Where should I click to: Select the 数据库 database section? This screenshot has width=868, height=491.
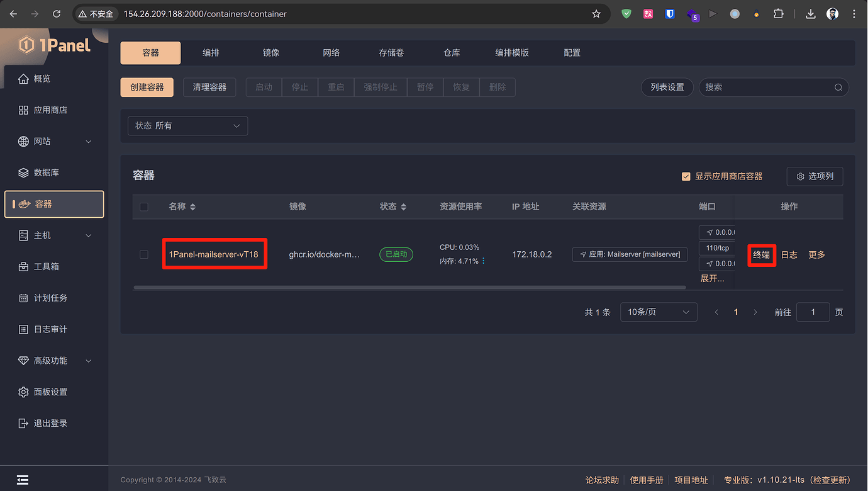(47, 172)
